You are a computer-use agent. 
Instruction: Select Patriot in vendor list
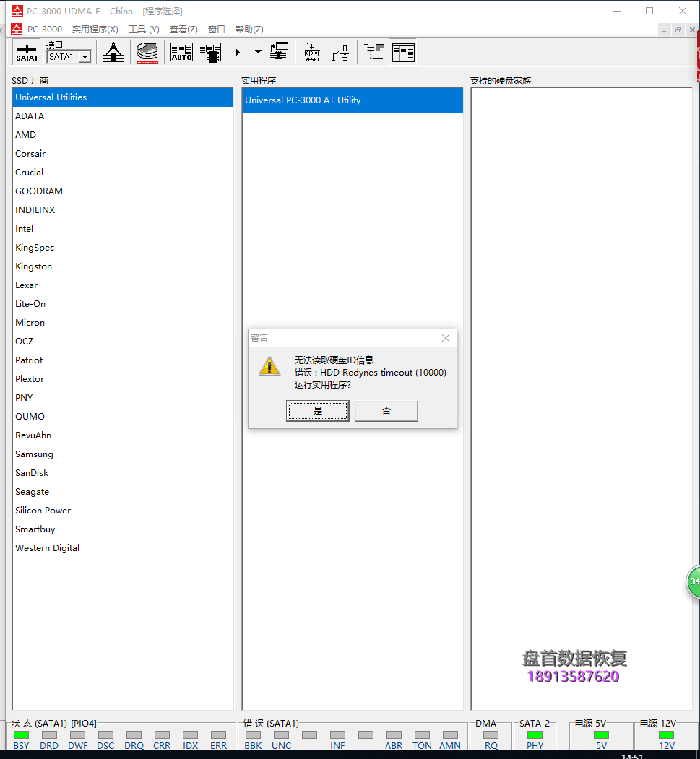tap(123, 360)
